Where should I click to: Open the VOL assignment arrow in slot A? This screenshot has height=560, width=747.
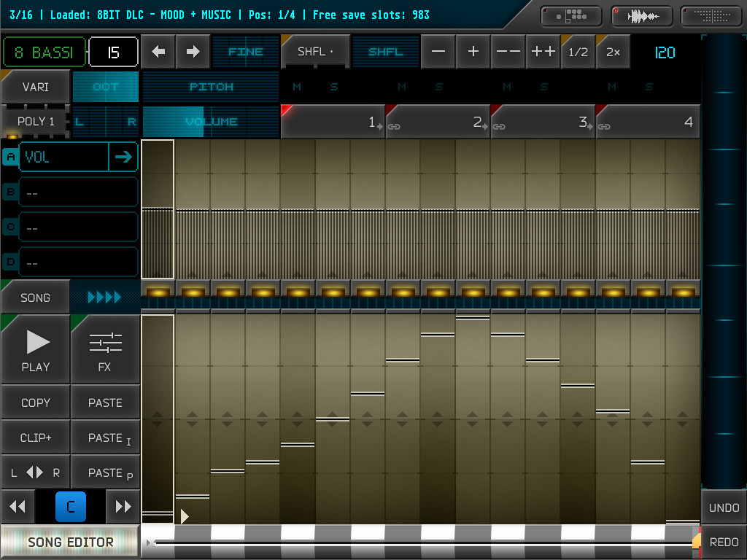[124, 156]
